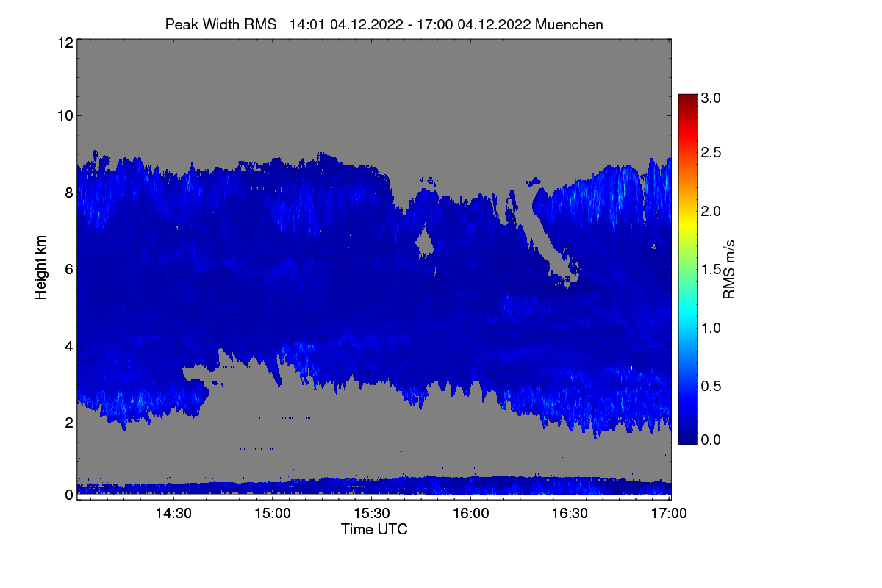The width and height of the screenshot is (882, 588).
Task: Click the plot title 'Peak Width RMS'
Action: click(x=220, y=24)
